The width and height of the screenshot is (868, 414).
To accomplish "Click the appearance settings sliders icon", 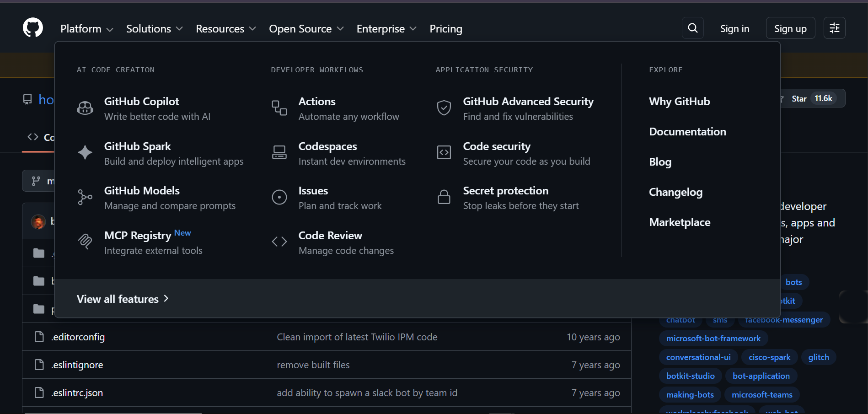I will click(x=834, y=28).
